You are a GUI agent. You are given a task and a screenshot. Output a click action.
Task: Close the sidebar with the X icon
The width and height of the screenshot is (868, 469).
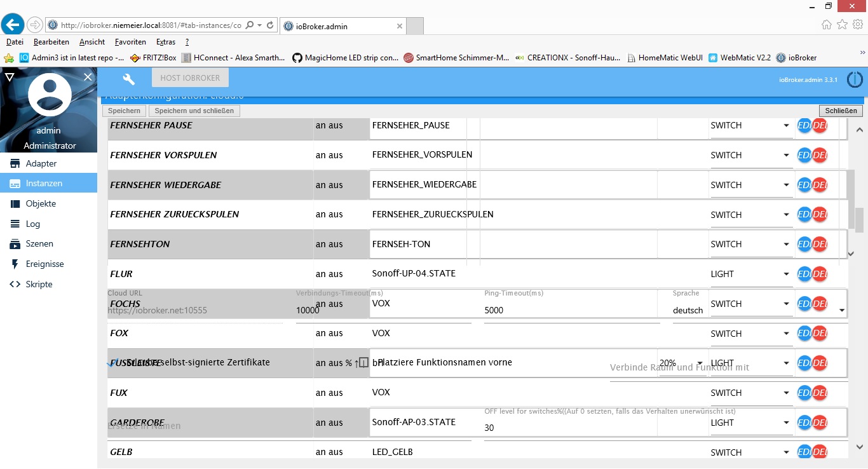coord(88,77)
